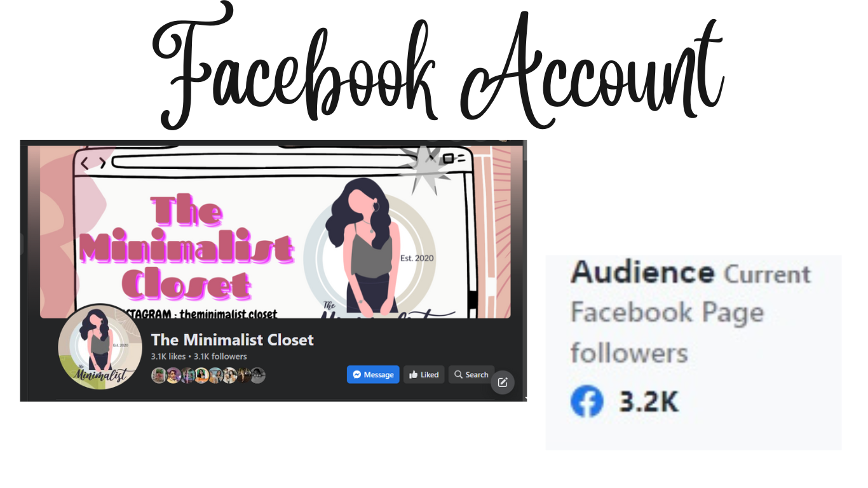Click the back arrow in cover art
The height and width of the screenshot is (488, 868).
pyautogui.click(x=85, y=164)
